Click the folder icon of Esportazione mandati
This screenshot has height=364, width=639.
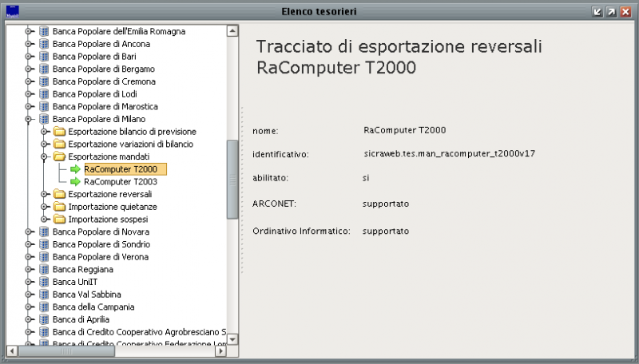tap(59, 156)
